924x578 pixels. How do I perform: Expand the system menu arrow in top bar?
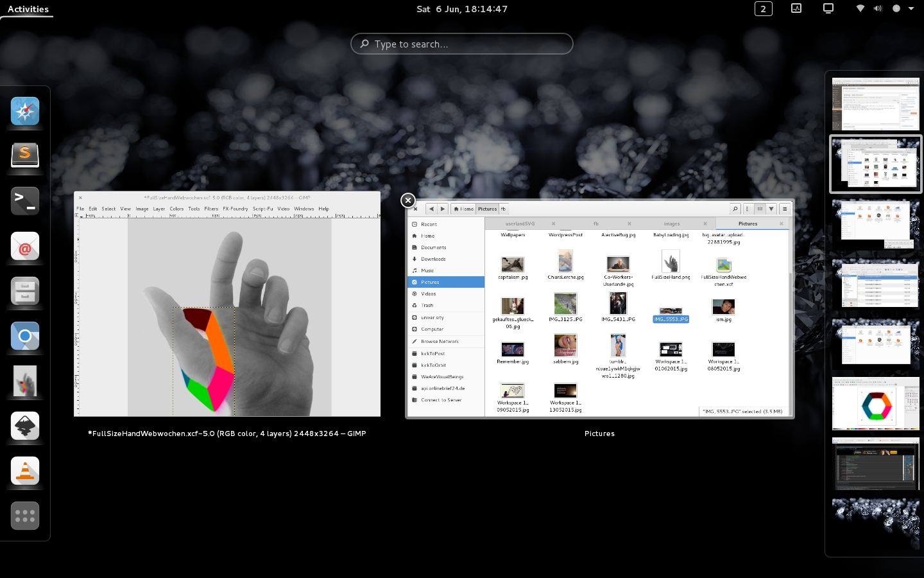[911, 8]
